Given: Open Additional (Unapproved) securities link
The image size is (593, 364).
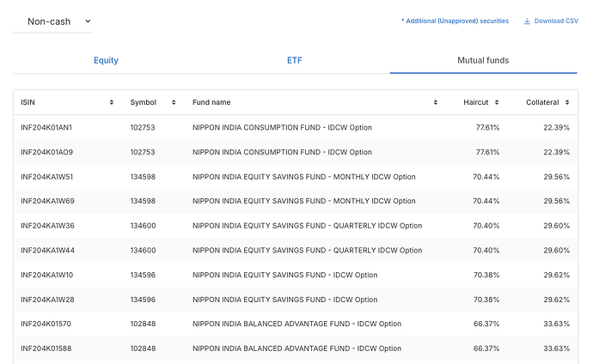Looking at the screenshot, I should click(x=455, y=21).
